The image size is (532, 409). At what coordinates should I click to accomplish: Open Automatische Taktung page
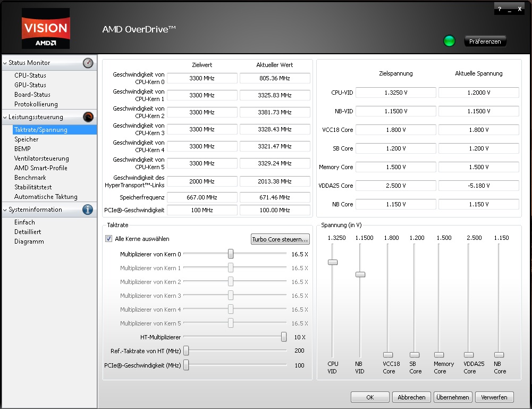pos(46,197)
